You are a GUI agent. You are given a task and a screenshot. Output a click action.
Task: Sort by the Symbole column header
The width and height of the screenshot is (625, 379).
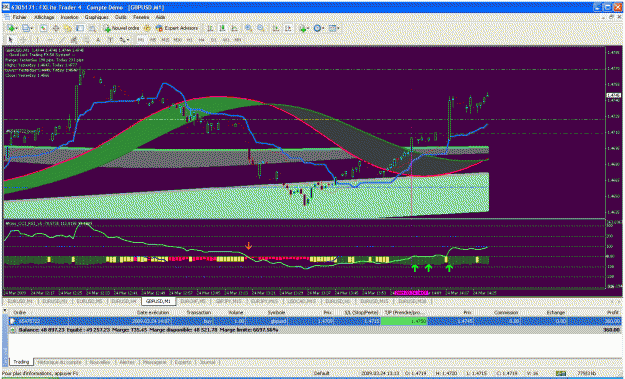click(x=275, y=312)
